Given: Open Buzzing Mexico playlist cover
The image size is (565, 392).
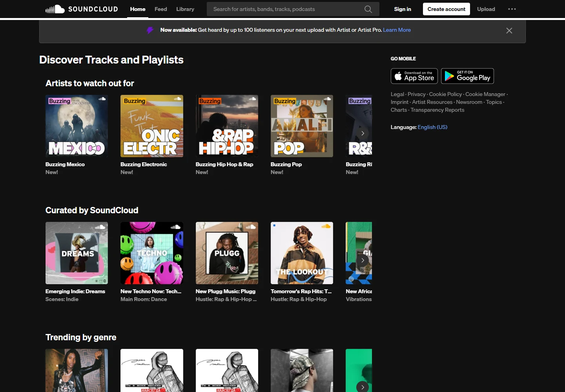Looking at the screenshot, I should pyautogui.click(x=77, y=126).
